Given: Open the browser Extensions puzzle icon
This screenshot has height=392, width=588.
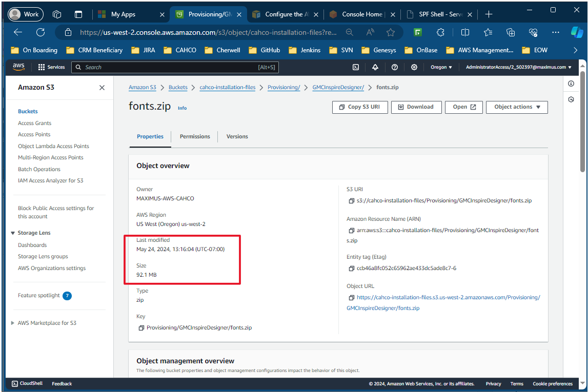Looking at the screenshot, I should 441,33.
